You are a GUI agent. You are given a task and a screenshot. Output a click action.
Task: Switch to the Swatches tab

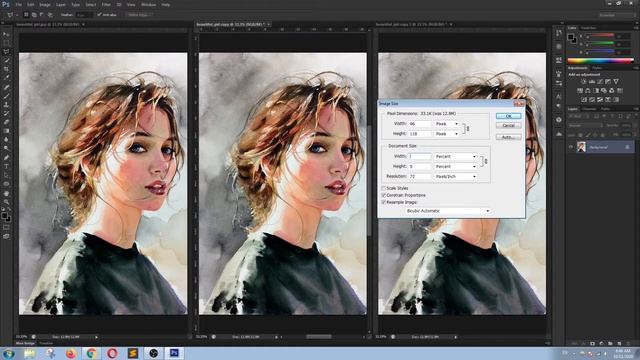(589, 28)
